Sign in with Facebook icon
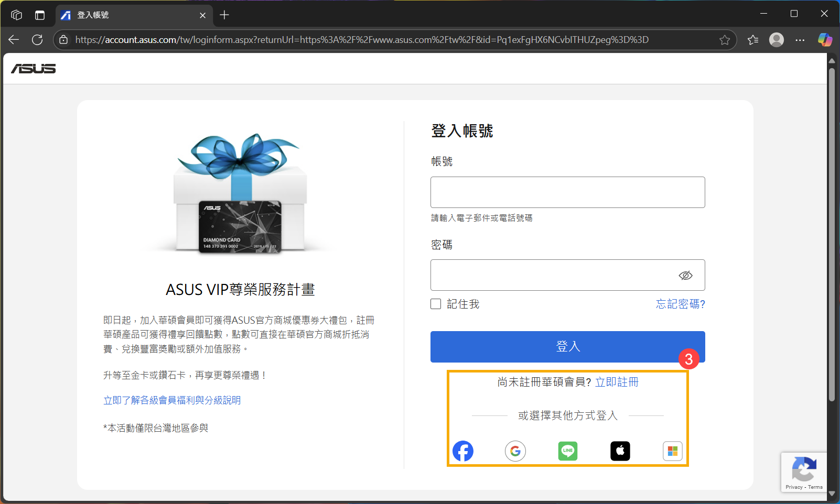 [x=463, y=451]
